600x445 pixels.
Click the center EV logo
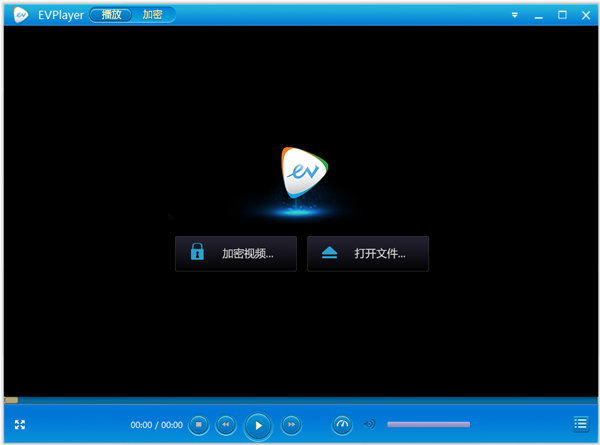click(x=304, y=173)
